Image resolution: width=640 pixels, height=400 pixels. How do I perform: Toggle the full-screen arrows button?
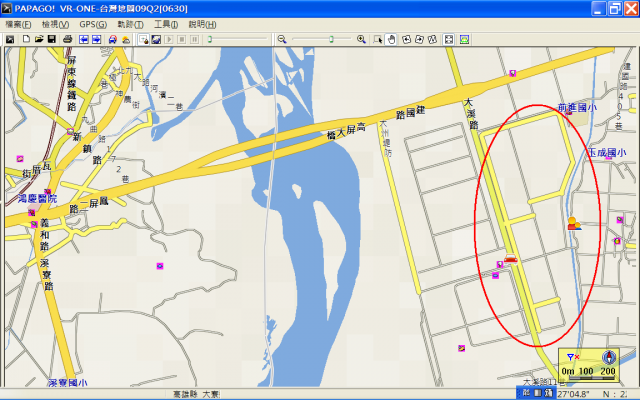(449, 39)
